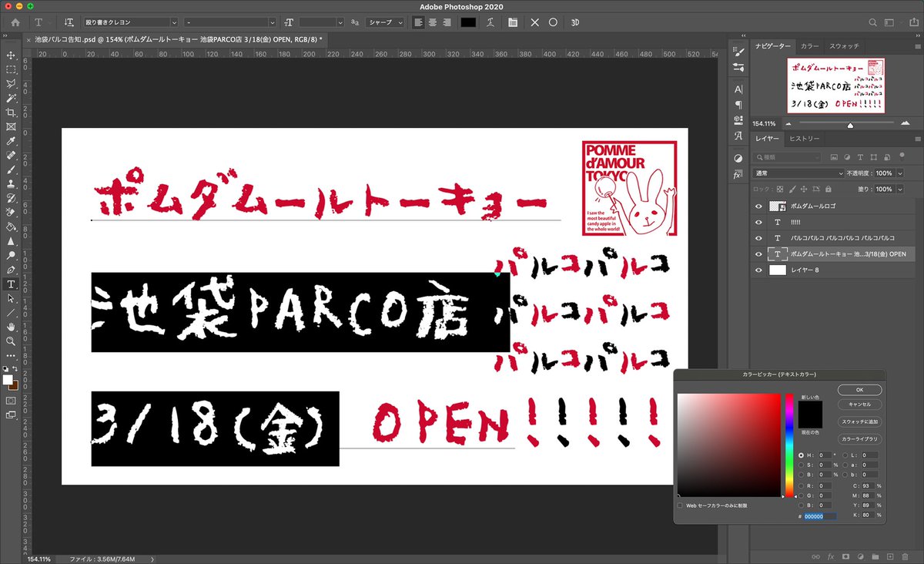Center align text in options bar

pyautogui.click(x=432, y=22)
